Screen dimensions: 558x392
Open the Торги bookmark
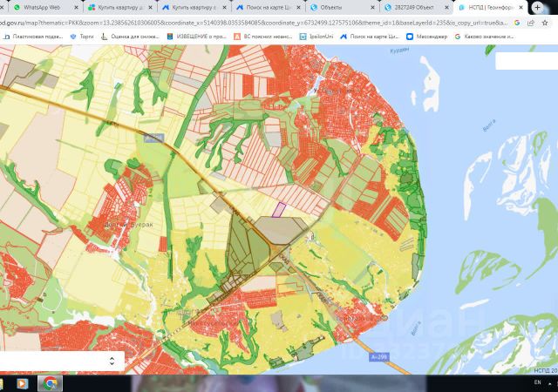pyautogui.click(x=82, y=37)
